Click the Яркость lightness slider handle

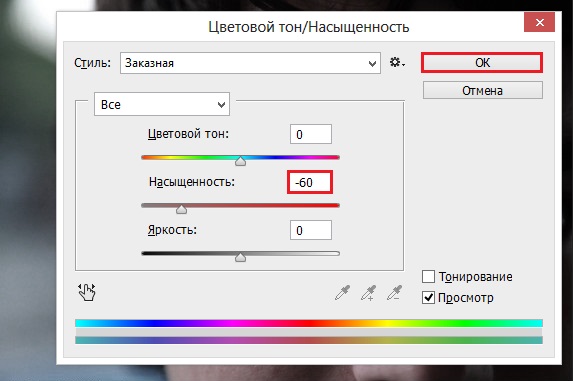[240, 257]
